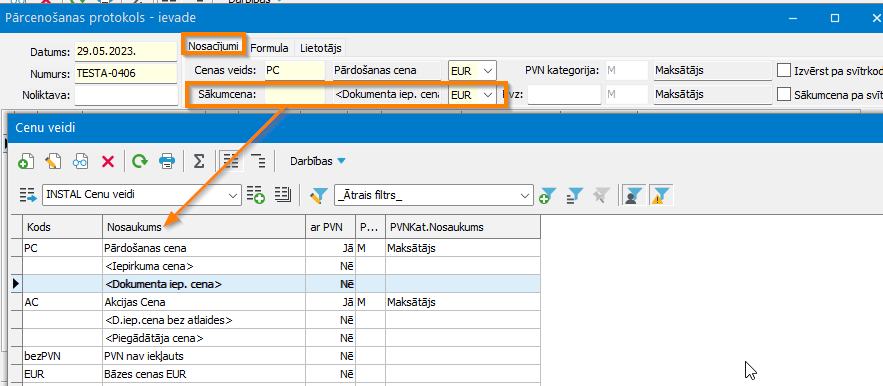This screenshot has width=883, height=386.
Task: Open the Darbības dropdown menu
Action: click(318, 162)
